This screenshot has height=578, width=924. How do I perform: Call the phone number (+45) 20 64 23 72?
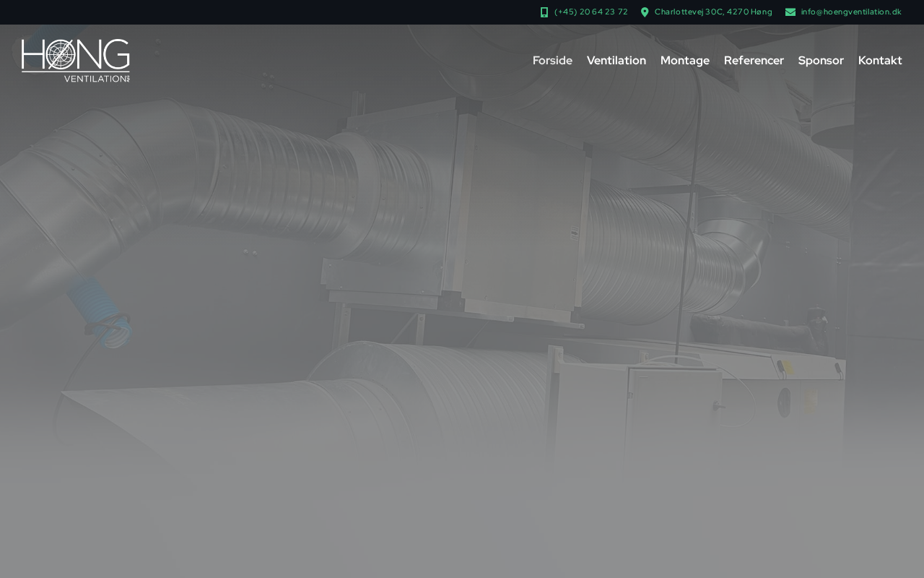591,12
